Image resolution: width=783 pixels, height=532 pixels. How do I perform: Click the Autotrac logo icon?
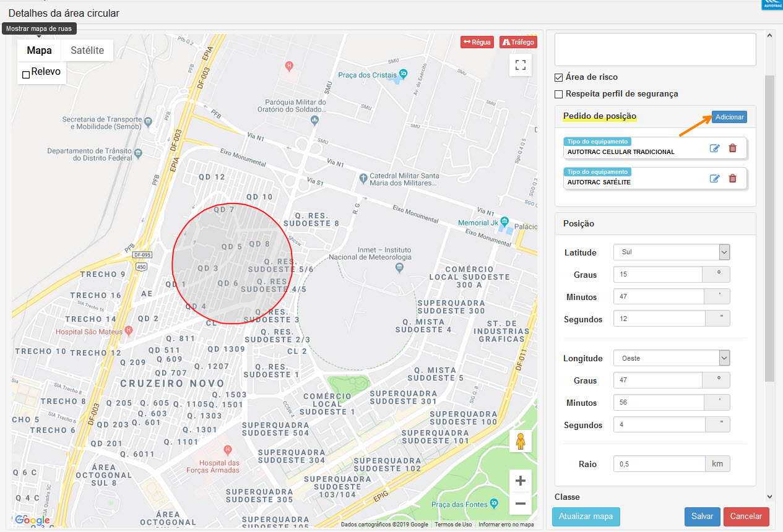point(771,5)
